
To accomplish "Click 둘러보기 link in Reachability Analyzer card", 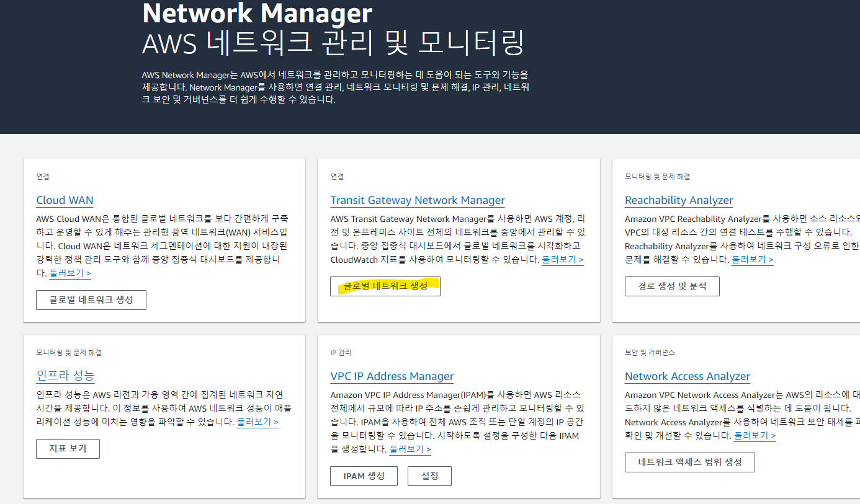I will tap(752, 259).
